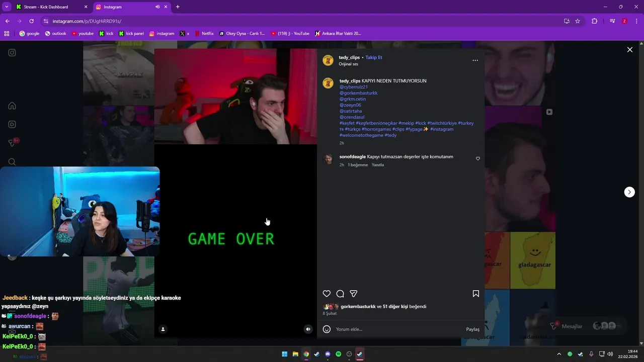Go to the next post arrow
The width and height of the screenshot is (644, 362).
[629, 192]
